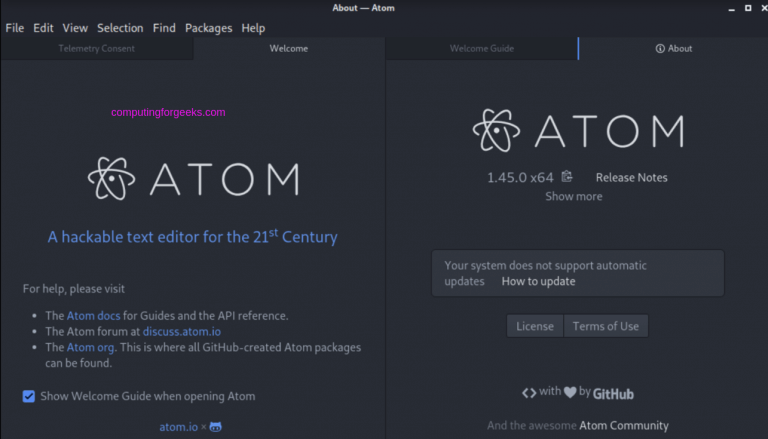Open the Help menu
Image resolution: width=768 pixels, height=439 pixels.
[x=253, y=28]
